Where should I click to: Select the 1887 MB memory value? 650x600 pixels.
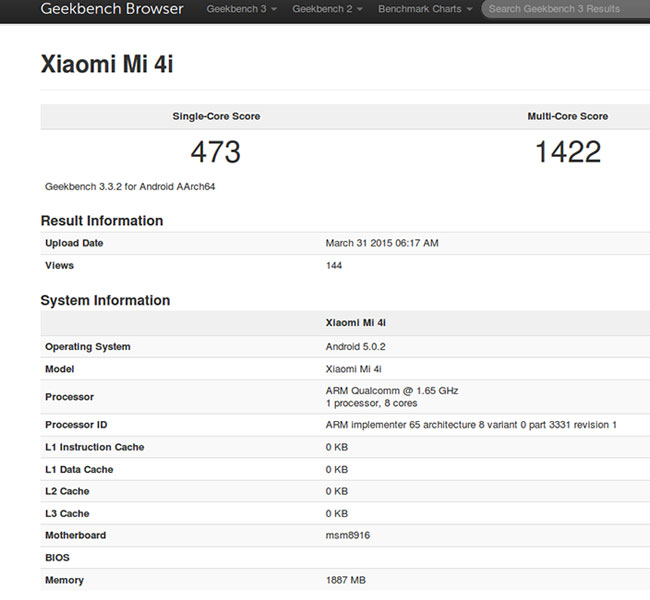pos(345,580)
